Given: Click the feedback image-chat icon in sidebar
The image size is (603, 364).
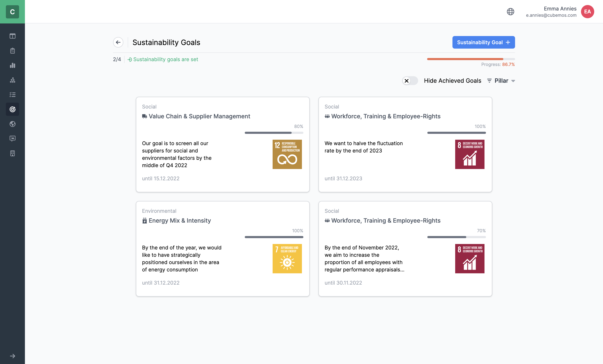Looking at the screenshot, I should click(13, 139).
